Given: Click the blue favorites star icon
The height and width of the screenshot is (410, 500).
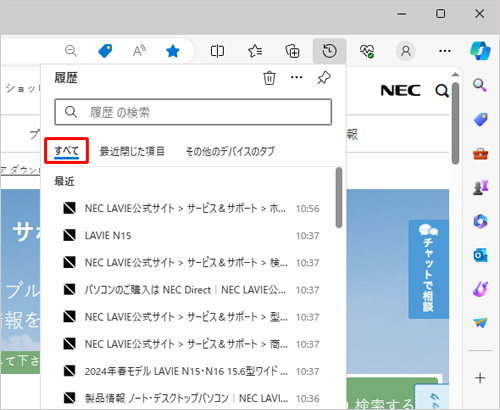Looking at the screenshot, I should click(173, 51).
